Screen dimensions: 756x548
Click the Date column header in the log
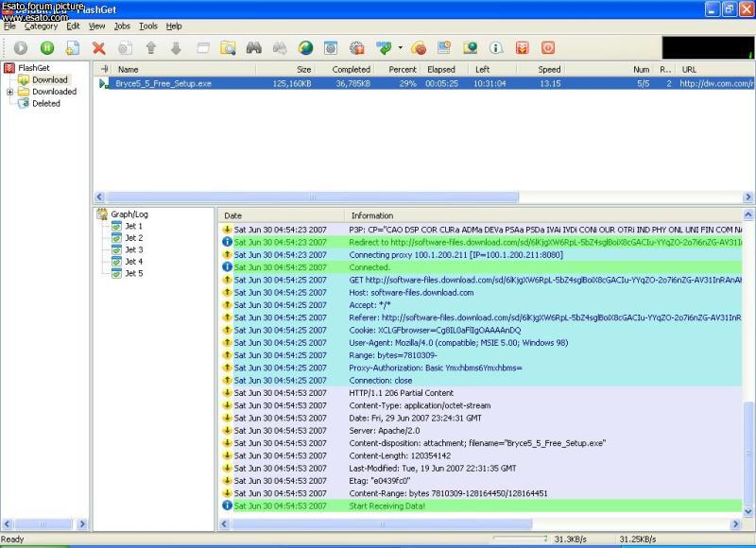click(282, 215)
